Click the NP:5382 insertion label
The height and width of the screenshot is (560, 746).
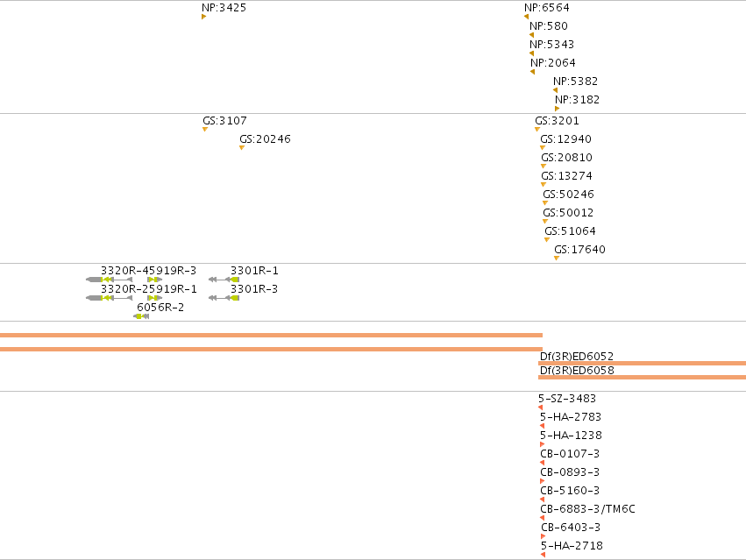click(x=575, y=82)
